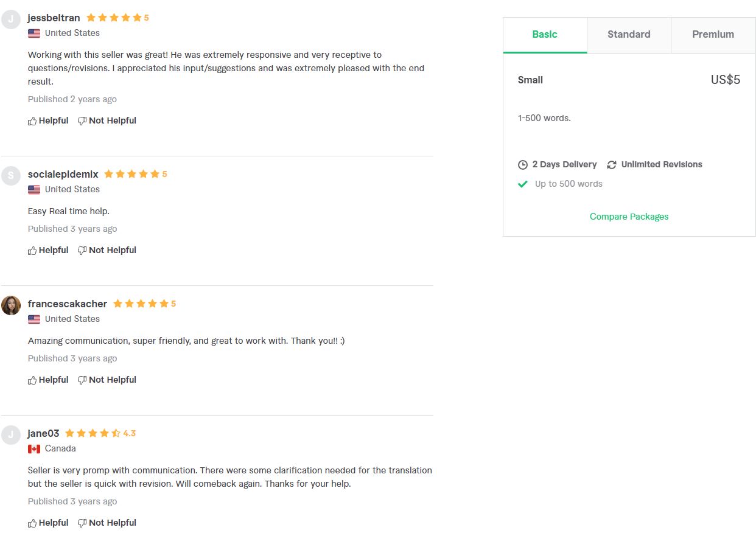Open jessbeltran's username link

(x=54, y=18)
